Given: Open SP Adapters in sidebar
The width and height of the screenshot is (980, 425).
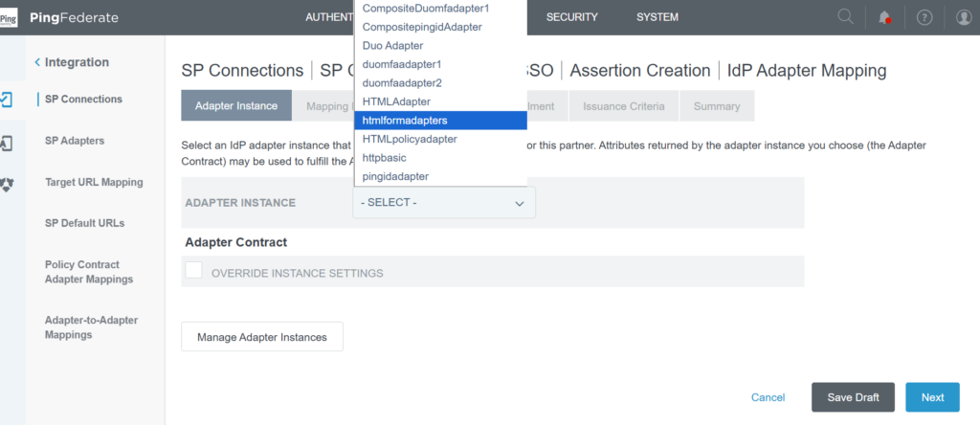Looking at the screenshot, I should point(75,141).
